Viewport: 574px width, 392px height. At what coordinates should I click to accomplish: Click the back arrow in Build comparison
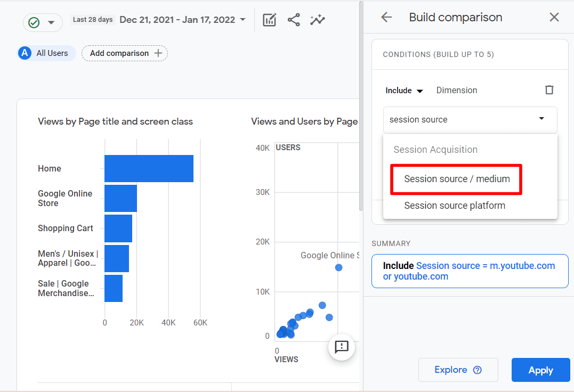coord(386,17)
